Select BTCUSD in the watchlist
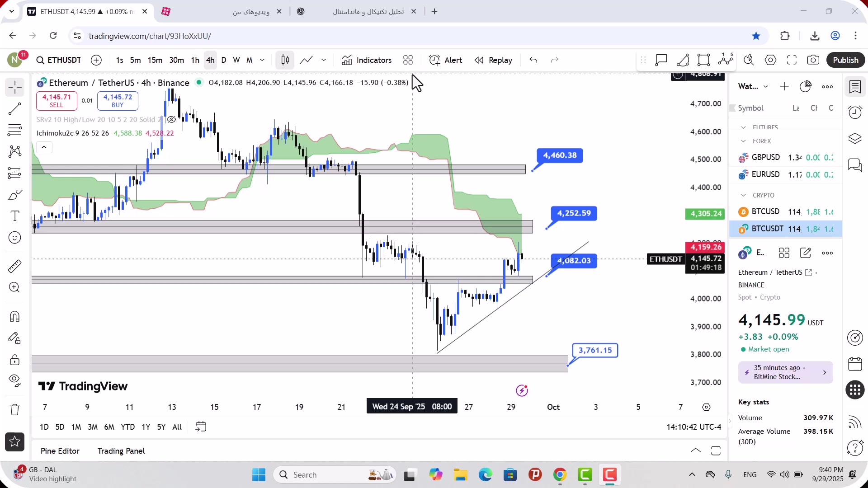The image size is (868, 488). (785, 212)
